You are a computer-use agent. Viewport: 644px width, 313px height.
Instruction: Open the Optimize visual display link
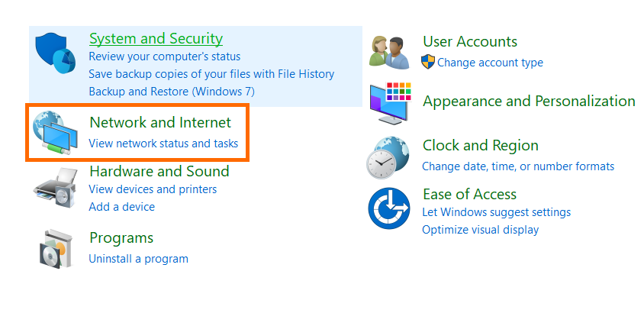click(480, 230)
